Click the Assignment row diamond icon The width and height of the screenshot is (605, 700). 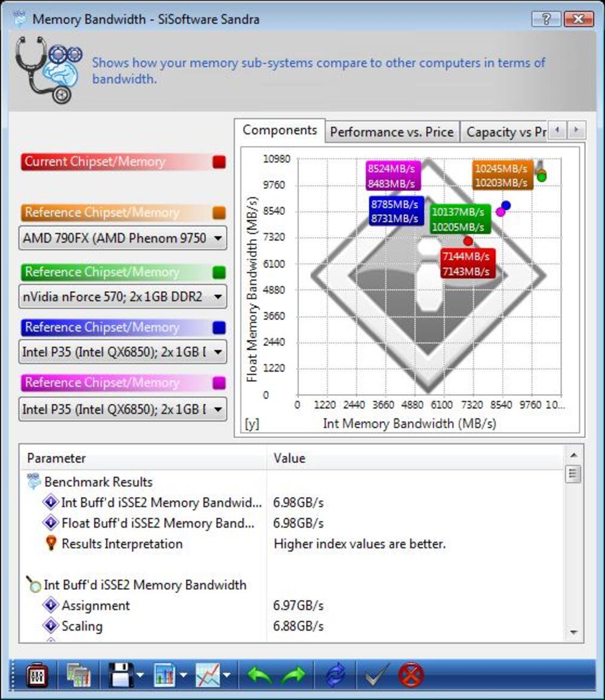(51, 605)
